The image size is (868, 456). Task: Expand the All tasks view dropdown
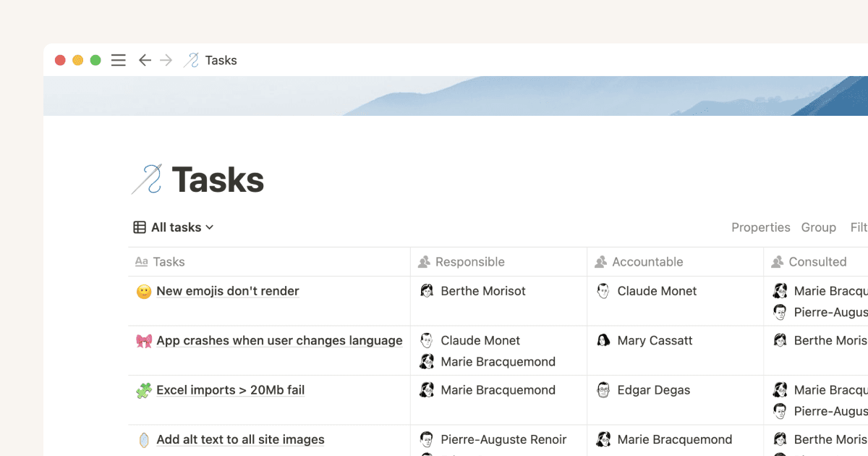(174, 227)
